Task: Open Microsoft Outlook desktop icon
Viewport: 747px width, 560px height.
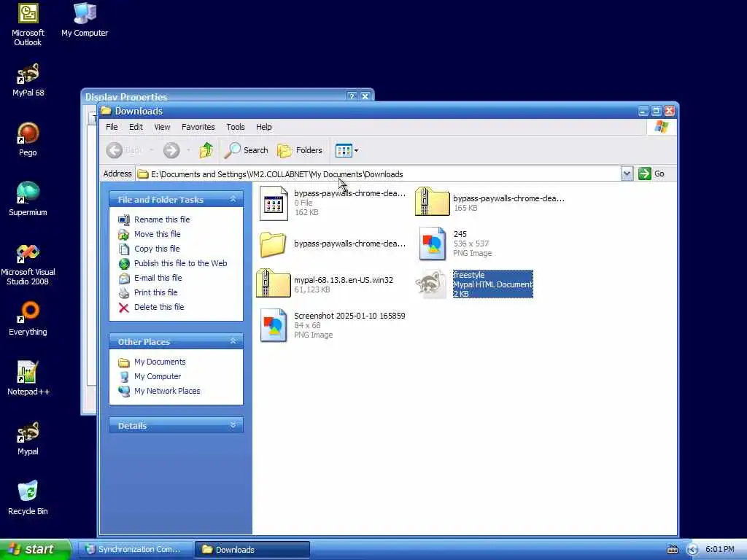Action: point(28,24)
